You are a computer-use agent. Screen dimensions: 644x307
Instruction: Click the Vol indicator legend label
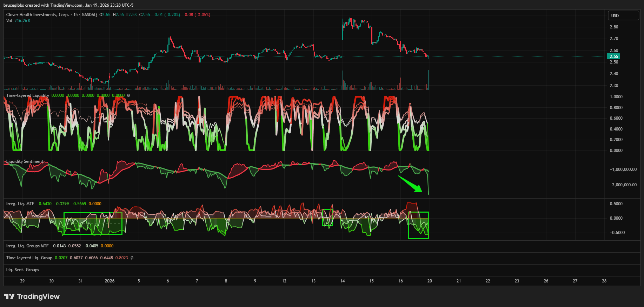point(9,21)
